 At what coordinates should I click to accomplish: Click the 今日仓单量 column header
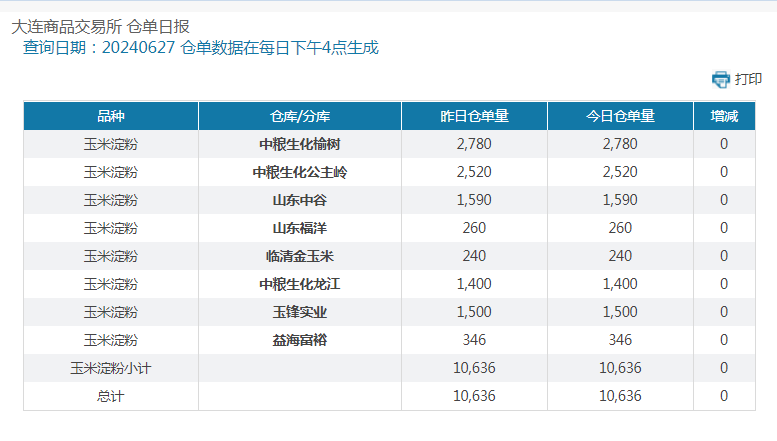click(x=620, y=116)
